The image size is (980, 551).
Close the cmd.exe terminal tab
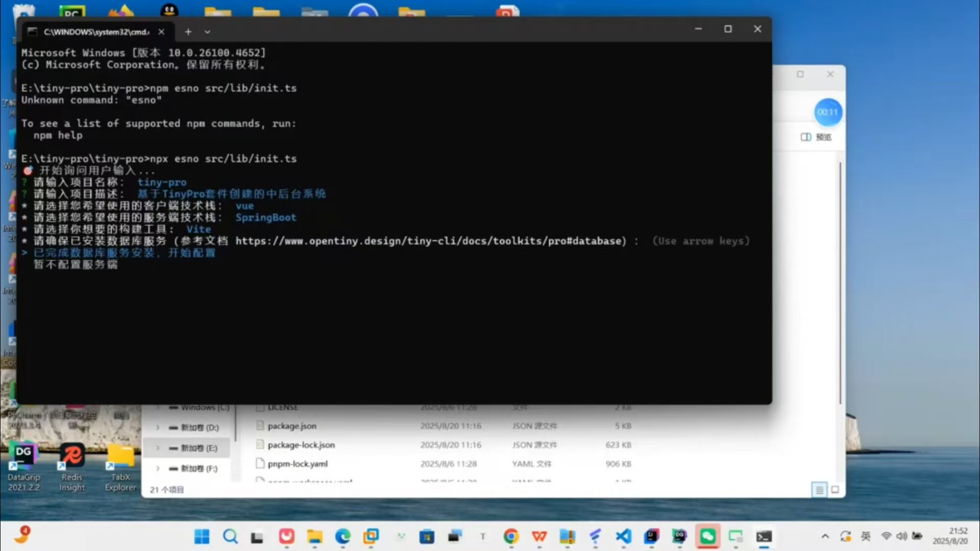[161, 32]
